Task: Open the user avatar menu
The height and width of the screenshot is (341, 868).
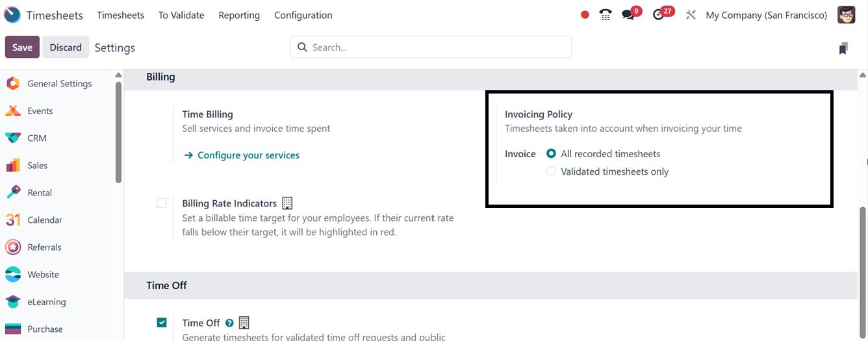Action: click(846, 15)
